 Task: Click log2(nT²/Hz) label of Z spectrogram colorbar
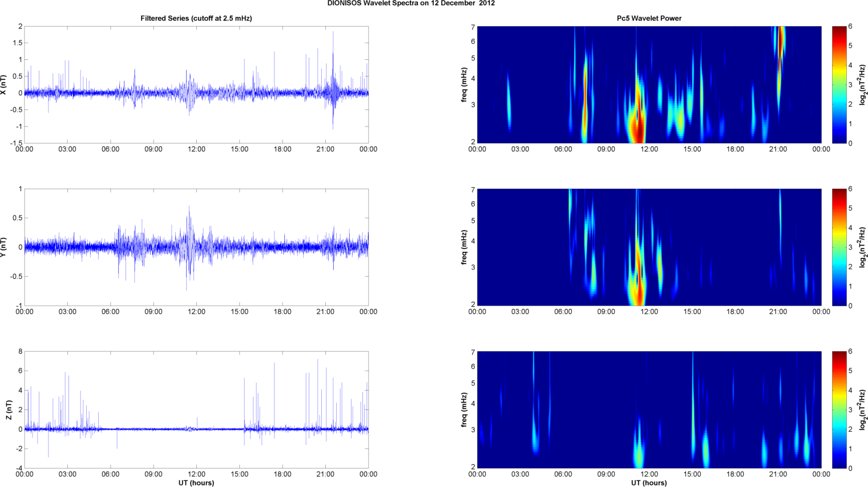863,409
